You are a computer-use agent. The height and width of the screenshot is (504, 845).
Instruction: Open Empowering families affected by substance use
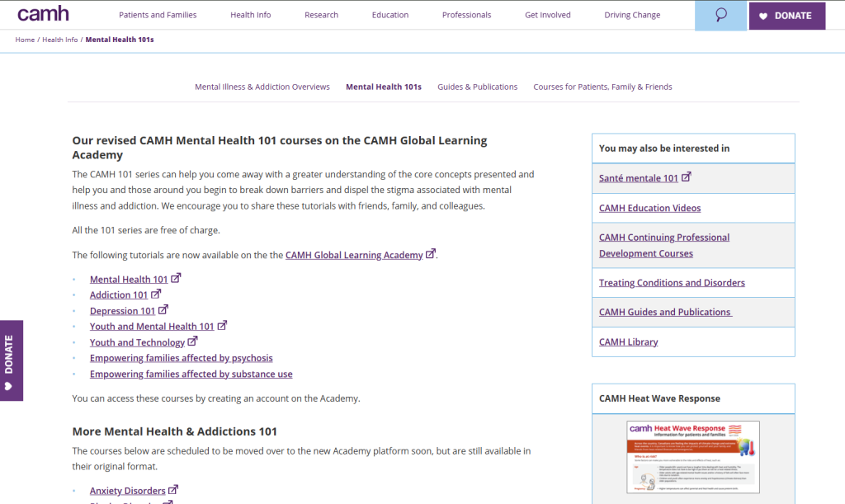coord(191,374)
